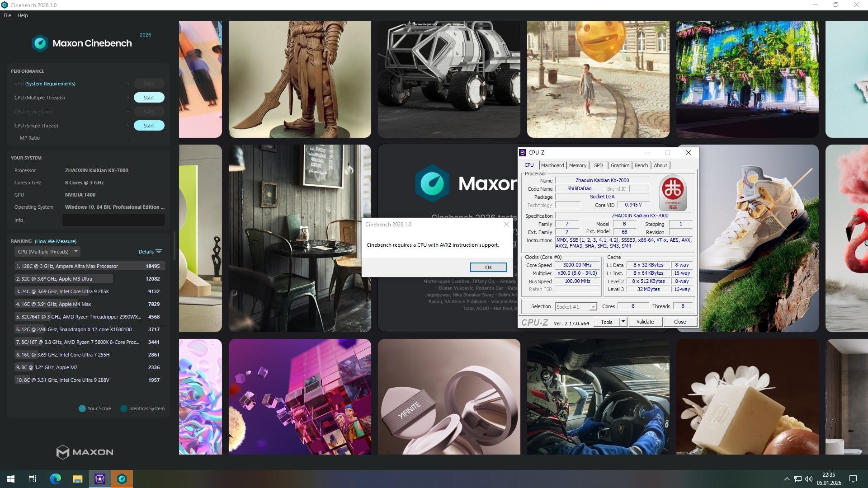
Task: Click the CPU-Z taskbar icon
Action: (100, 479)
